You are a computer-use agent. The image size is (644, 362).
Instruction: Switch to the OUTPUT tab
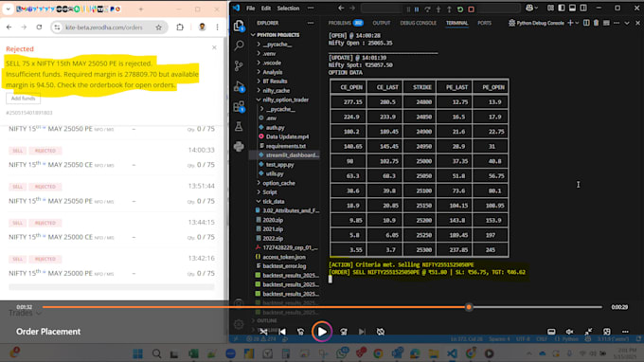[381, 23]
